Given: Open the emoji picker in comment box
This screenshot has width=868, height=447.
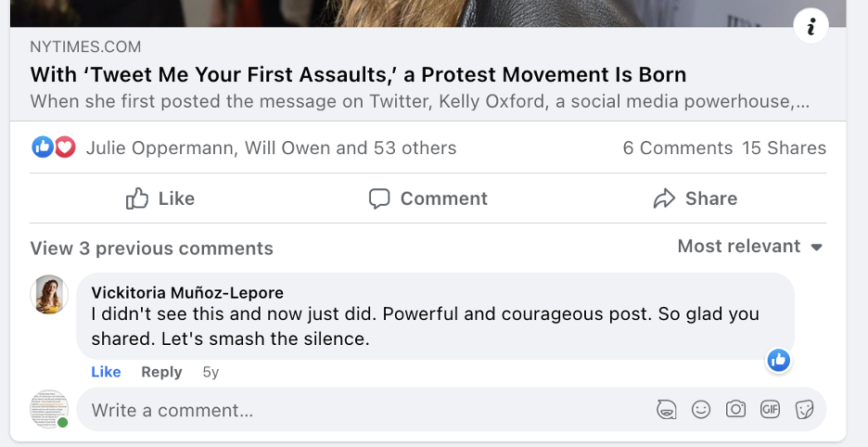Looking at the screenshot, I should tap(701, 409).
